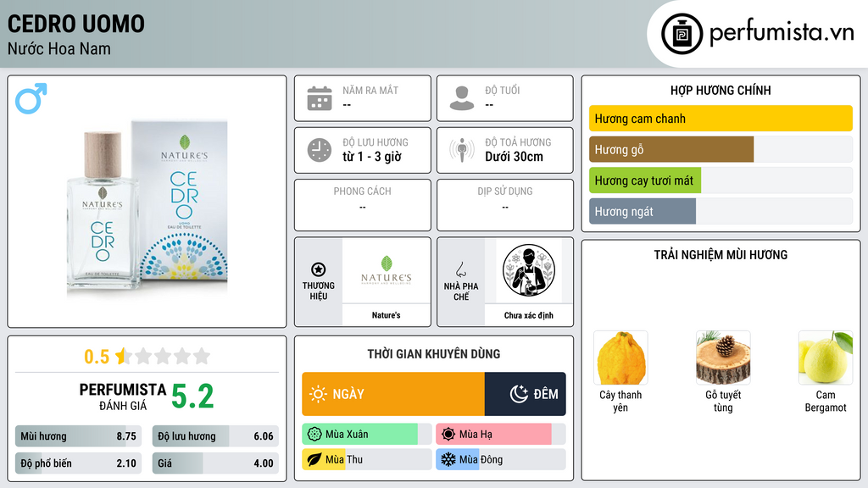Click the summer sun icon at Mùa Hạ
This screenshot has width=868, height=488.
tap(448, 435)
